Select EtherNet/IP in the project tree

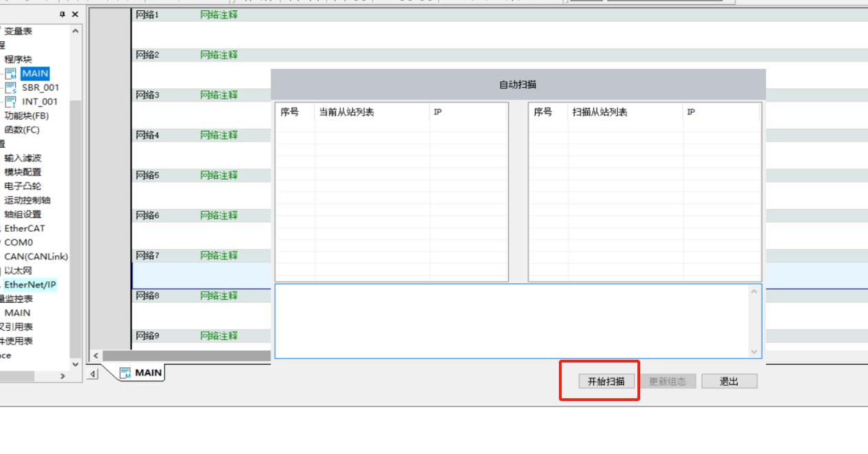click(30, 285)
